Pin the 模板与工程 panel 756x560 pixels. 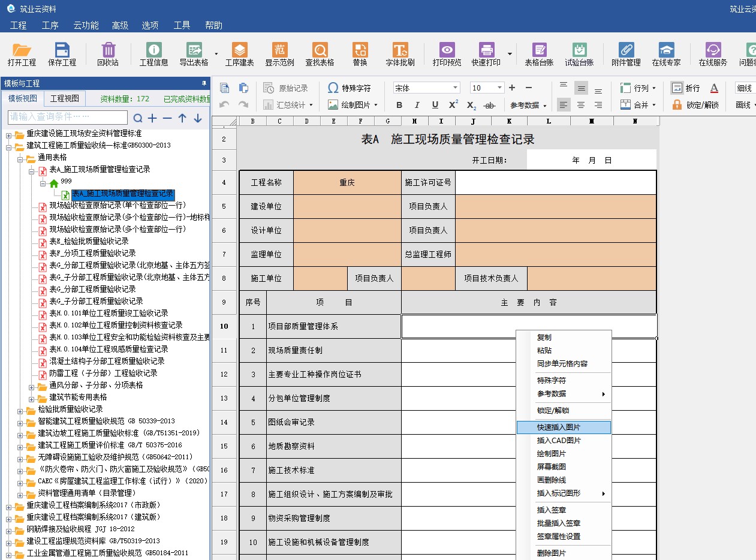204,83
